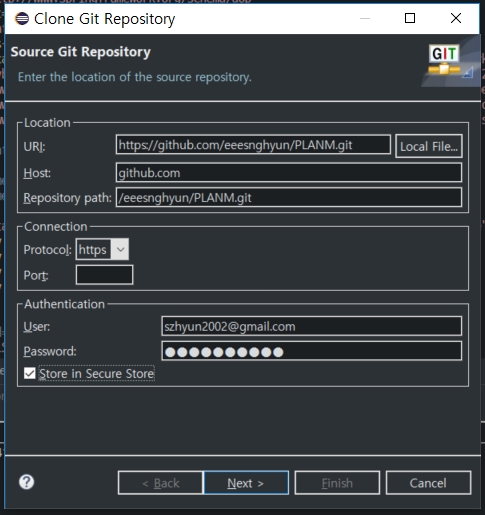The width and height of the screenshot is (485, 515).
Task: Focus the Host field with github.com
Action: coord(289,173)
